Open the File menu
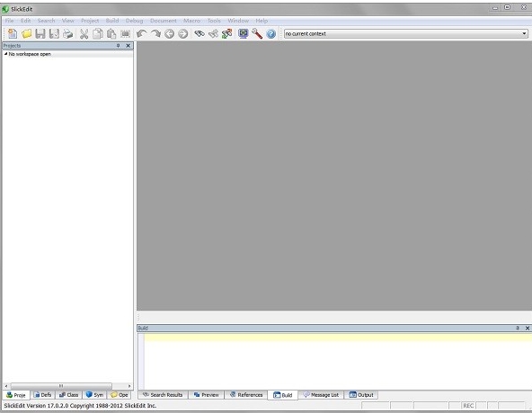 click(x=9, y=21)
